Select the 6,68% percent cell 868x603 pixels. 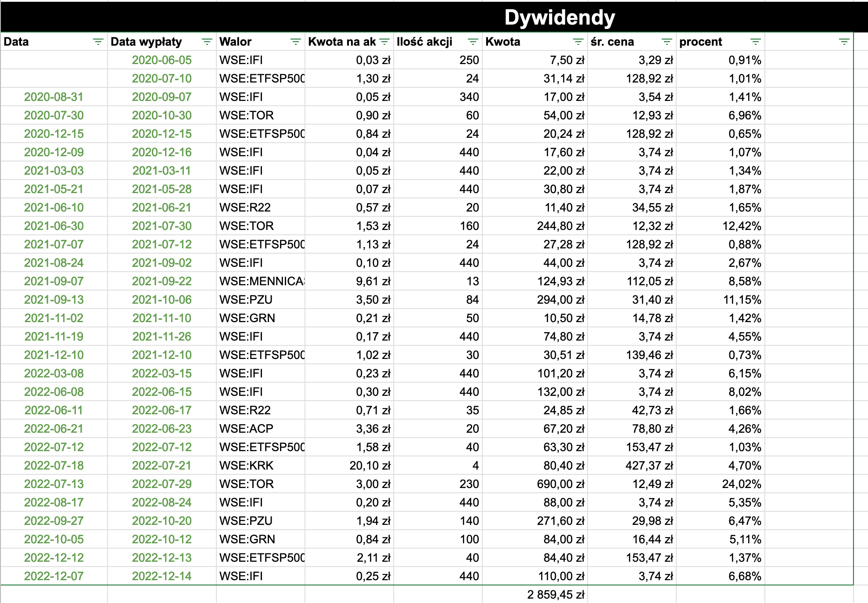[721, 576]
